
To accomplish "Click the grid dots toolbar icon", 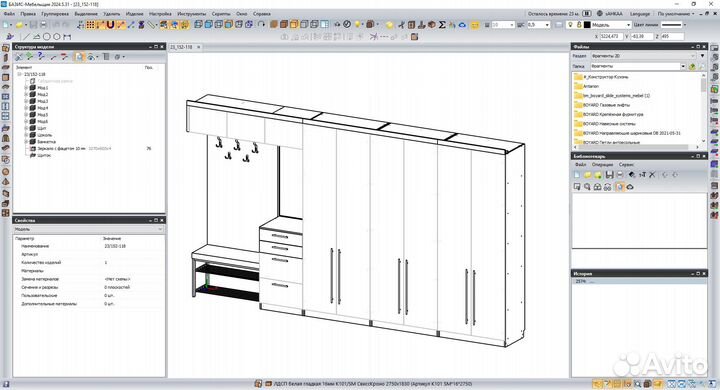I will tap(90, 25).
